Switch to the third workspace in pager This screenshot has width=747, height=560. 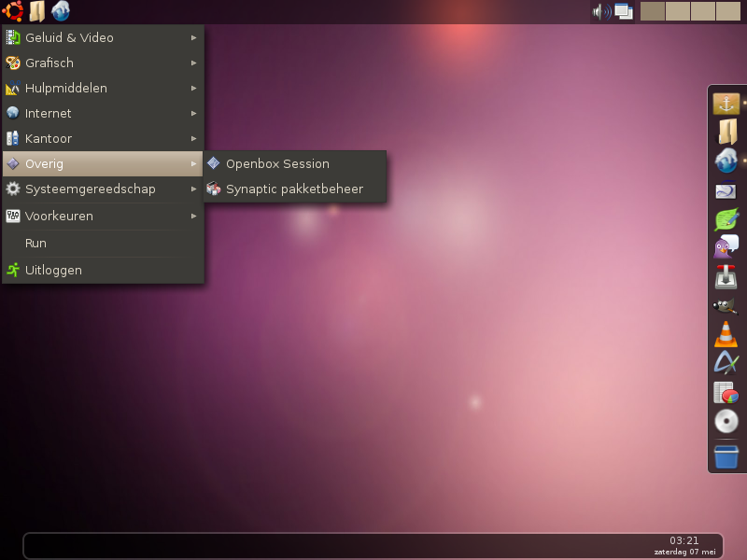703,11
